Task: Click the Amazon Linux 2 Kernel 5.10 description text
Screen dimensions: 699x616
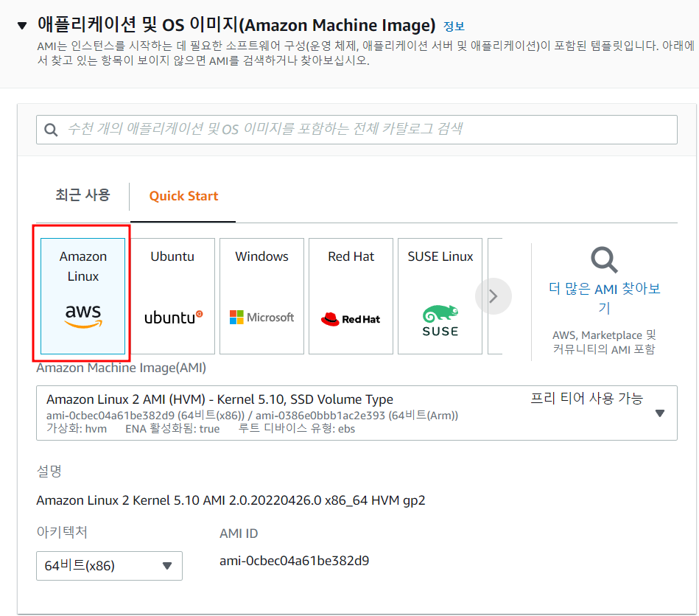Action: [231, 501]
